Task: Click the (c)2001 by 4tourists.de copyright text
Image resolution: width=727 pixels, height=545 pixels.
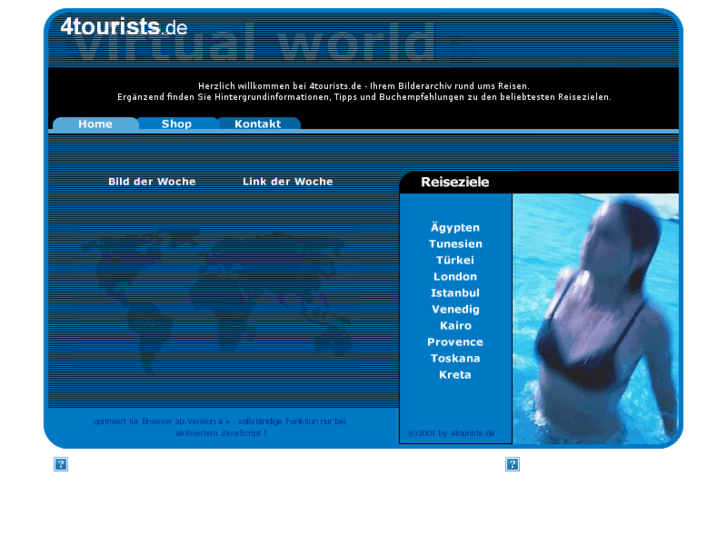Action: pyautogui.click(x=452, y=433)
